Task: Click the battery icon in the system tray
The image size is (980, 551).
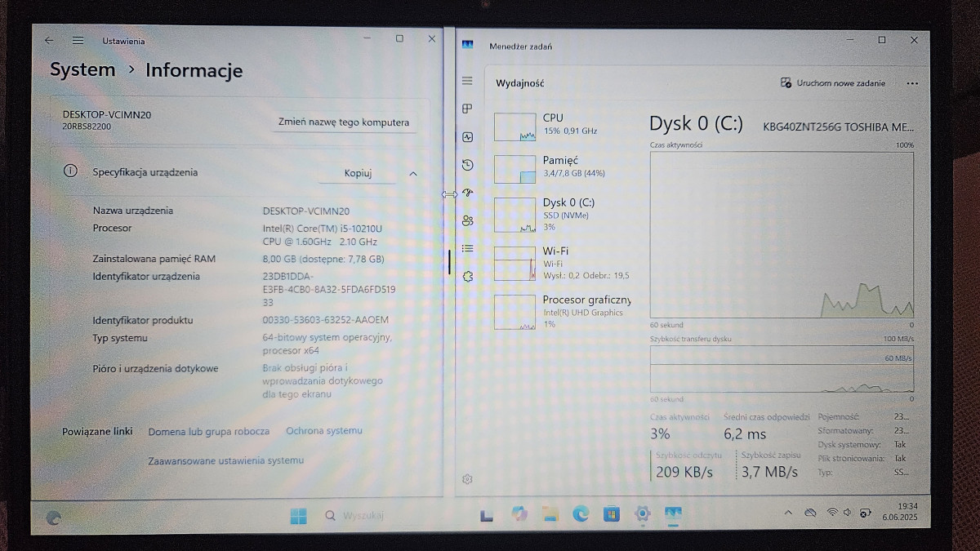Action: 865,513
